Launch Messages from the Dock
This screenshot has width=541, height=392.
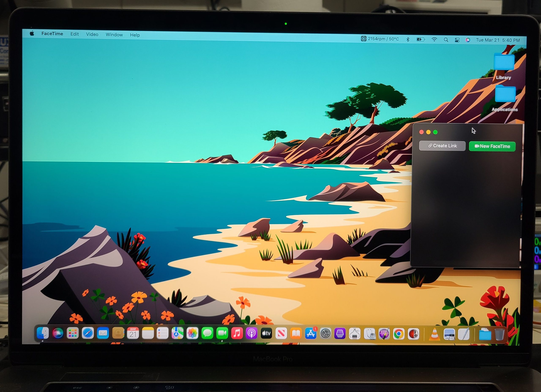pos(207,333)
